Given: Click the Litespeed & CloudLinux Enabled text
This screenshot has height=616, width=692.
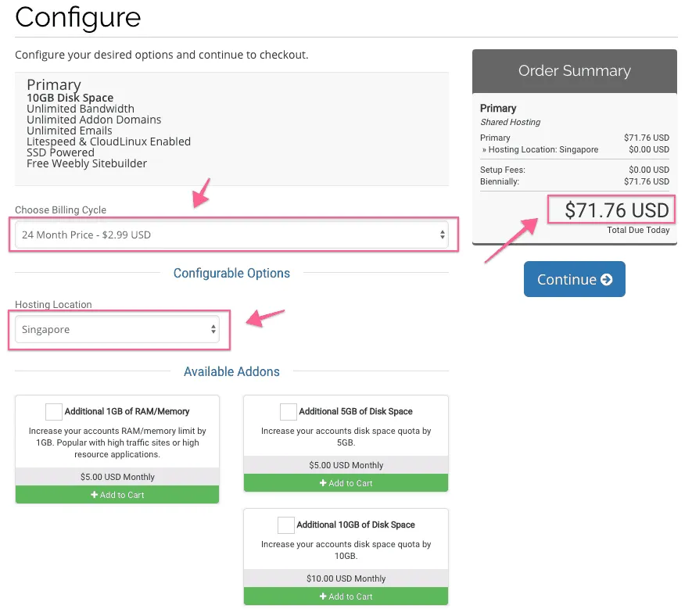Looking at the screenshot, I should 109,141.
